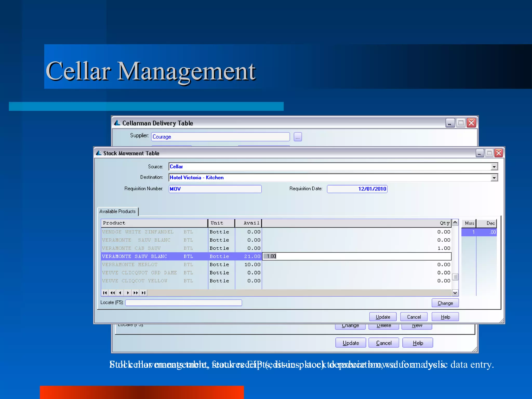Screen dimensions: 532x399
Task: Step to next record arrow
Action: [128, 293]
